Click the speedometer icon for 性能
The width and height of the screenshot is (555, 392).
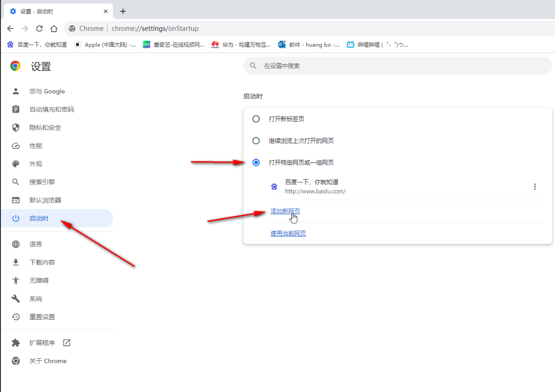tap(16, 146)
